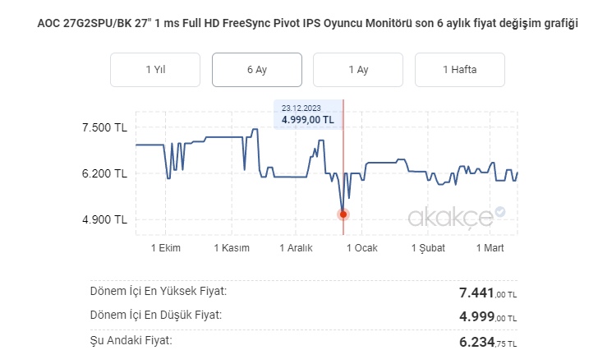The width and height of the screenshot is (598, 364).
Task: Click the highest price value 7.441 TL
Action: tap(488, 293)
